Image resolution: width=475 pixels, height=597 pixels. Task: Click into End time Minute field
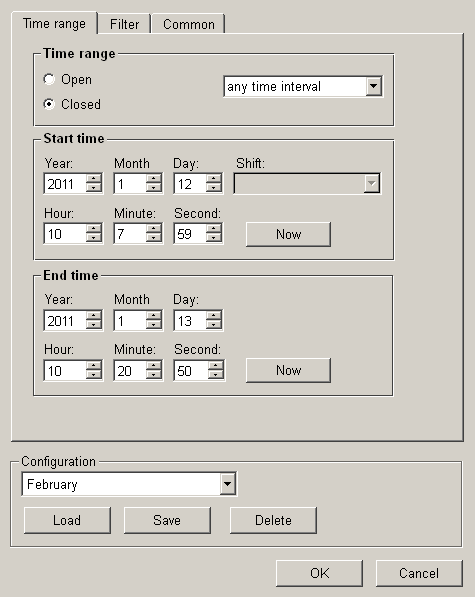130,370
